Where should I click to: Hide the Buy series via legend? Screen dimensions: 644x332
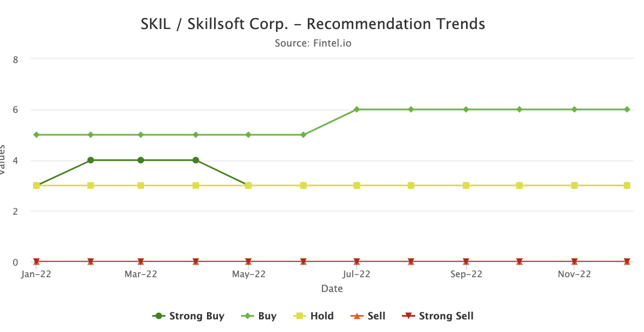[x=260, y=316]
